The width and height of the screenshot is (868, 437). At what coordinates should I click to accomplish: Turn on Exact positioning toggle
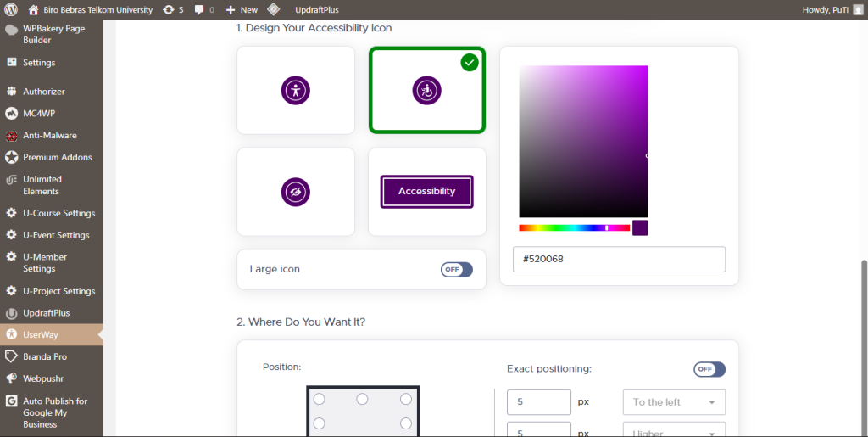pos(709,369)
